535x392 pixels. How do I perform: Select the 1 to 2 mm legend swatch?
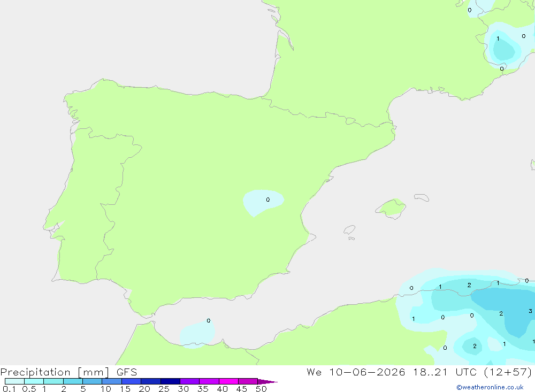coord(53,381)
